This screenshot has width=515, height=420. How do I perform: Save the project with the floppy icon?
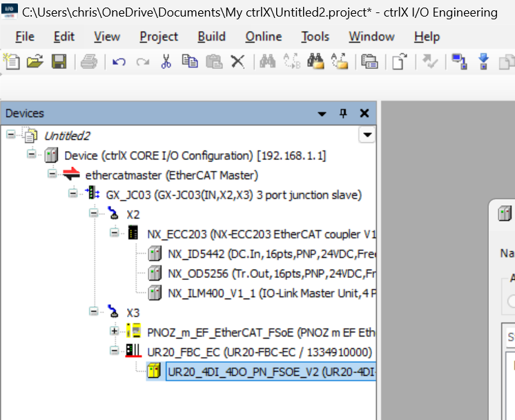coord(59,61)
